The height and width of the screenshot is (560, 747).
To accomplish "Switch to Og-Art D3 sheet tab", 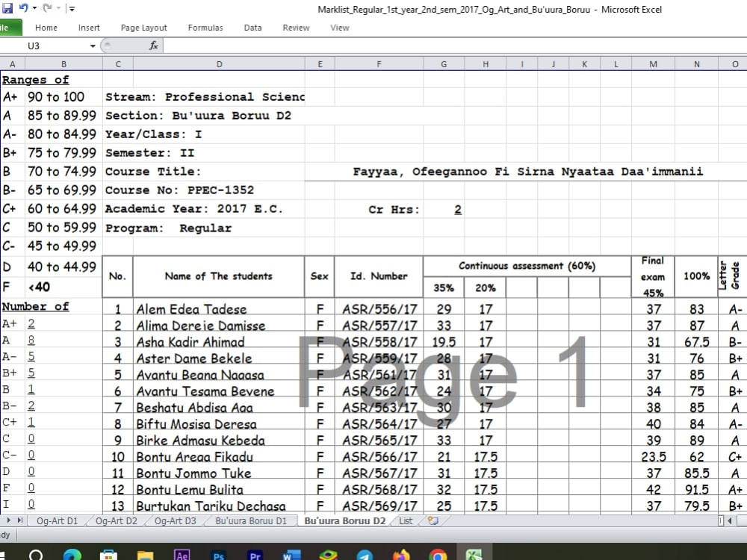I will click(x=176, y=520).
